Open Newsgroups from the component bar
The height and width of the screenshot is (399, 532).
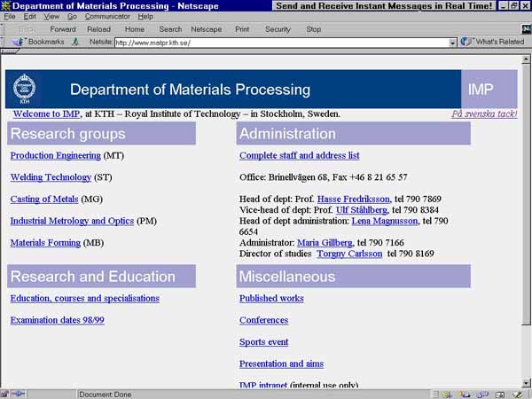pos(481,395)
